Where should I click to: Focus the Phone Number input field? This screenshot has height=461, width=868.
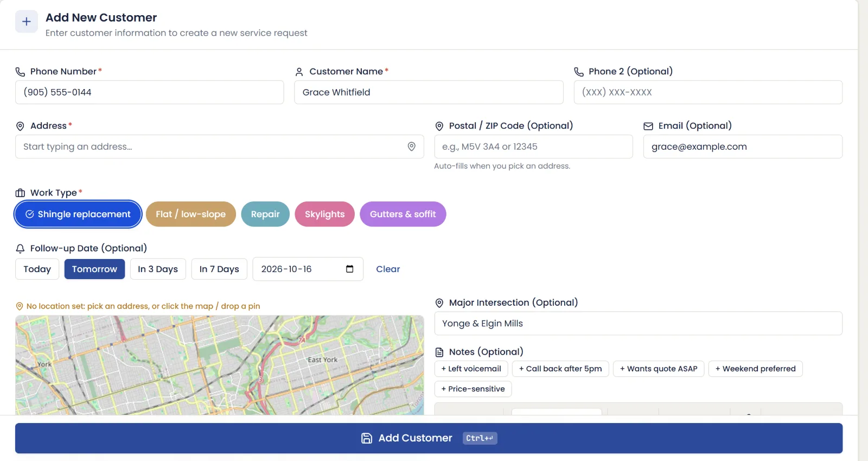click(149, 92)
